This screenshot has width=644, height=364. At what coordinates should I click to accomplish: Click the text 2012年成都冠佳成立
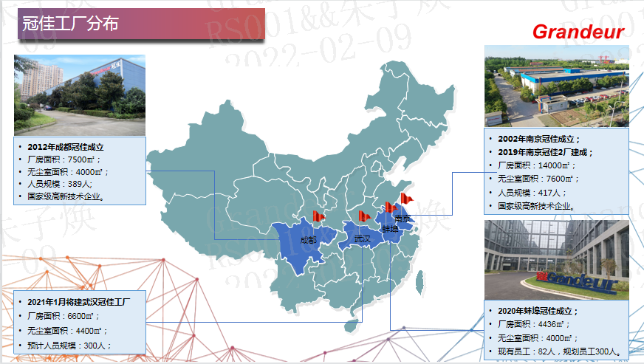point(66,147)
